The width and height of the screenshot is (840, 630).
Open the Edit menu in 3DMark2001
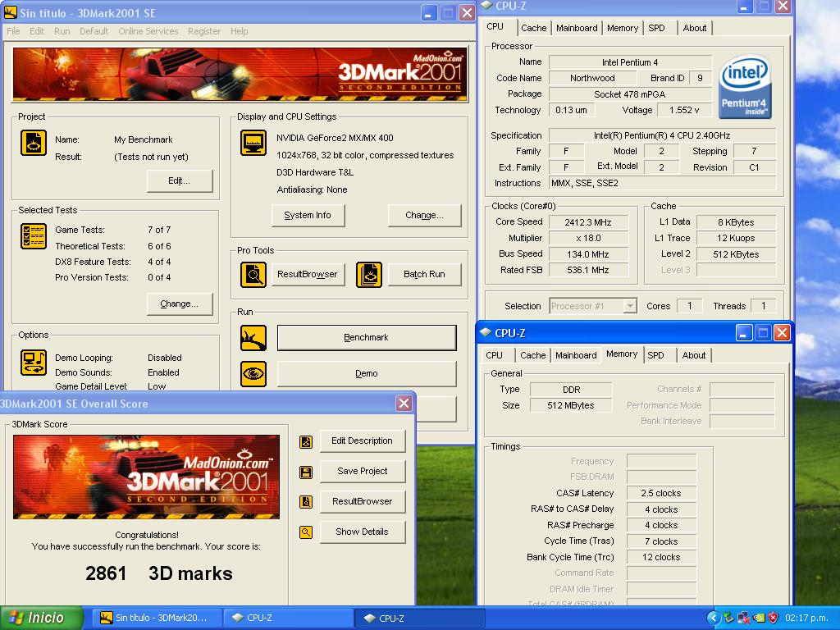coord(37,31)
